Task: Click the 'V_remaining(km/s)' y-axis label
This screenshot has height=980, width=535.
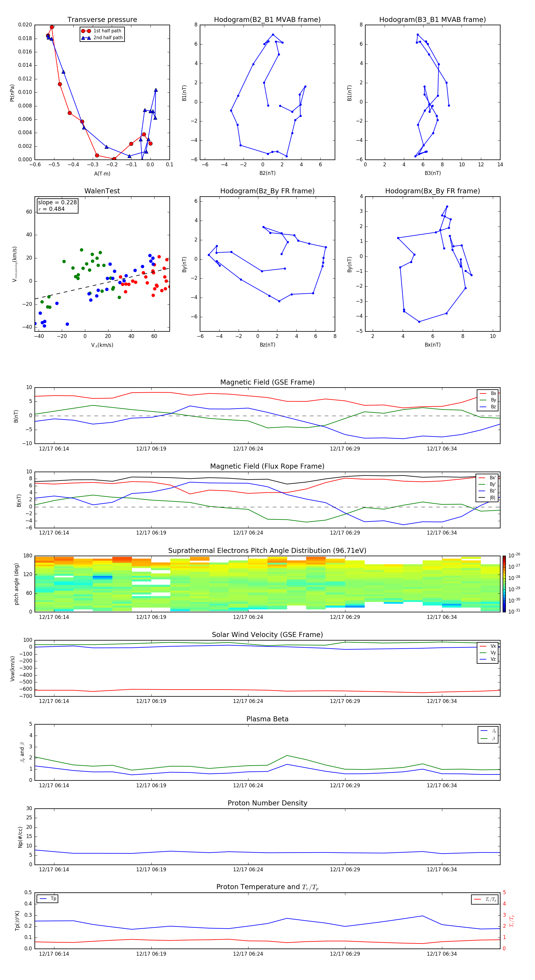Action: click(15, 264)
